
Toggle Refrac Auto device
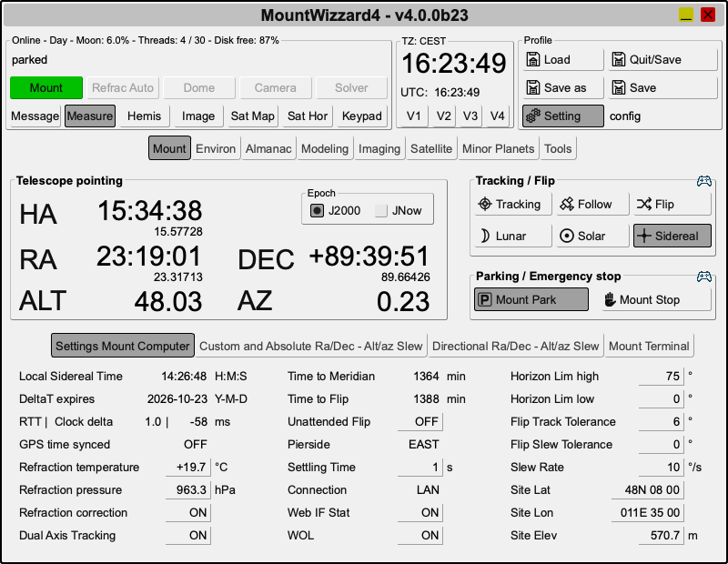coord(123,87)
